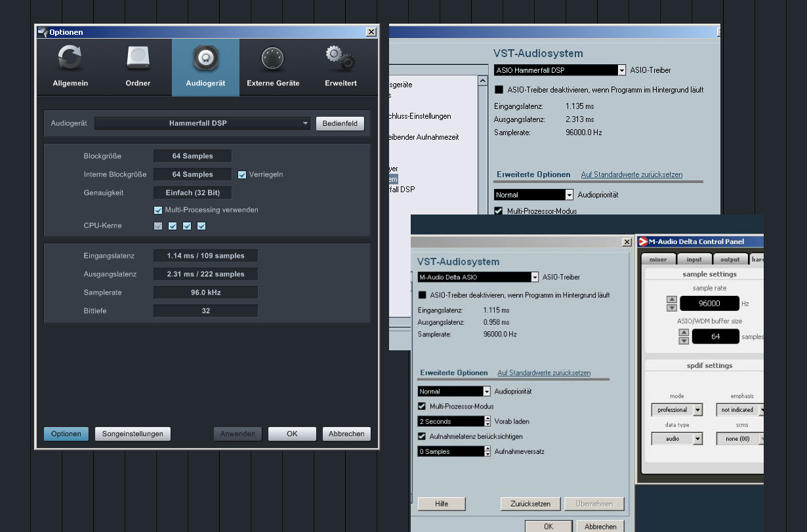Click the Eingangslatenz value 1.14 ms / 109 samples
The image size is (807, 532).
[205, 256]
